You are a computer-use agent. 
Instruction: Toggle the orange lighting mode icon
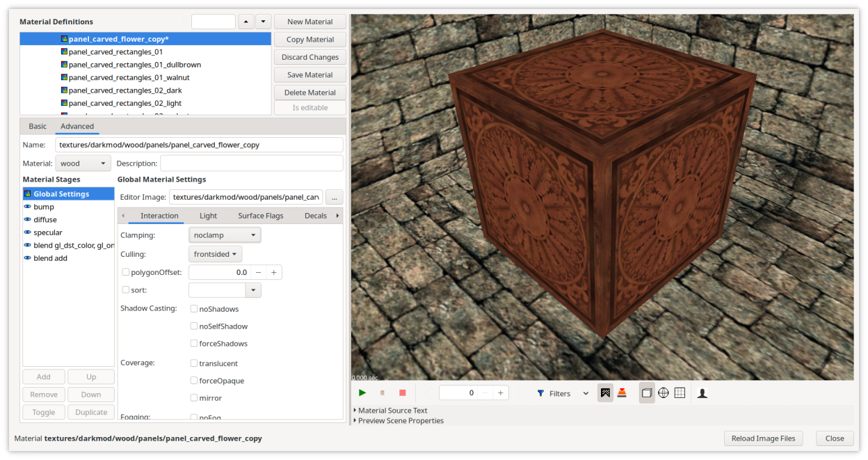point(622,393)
